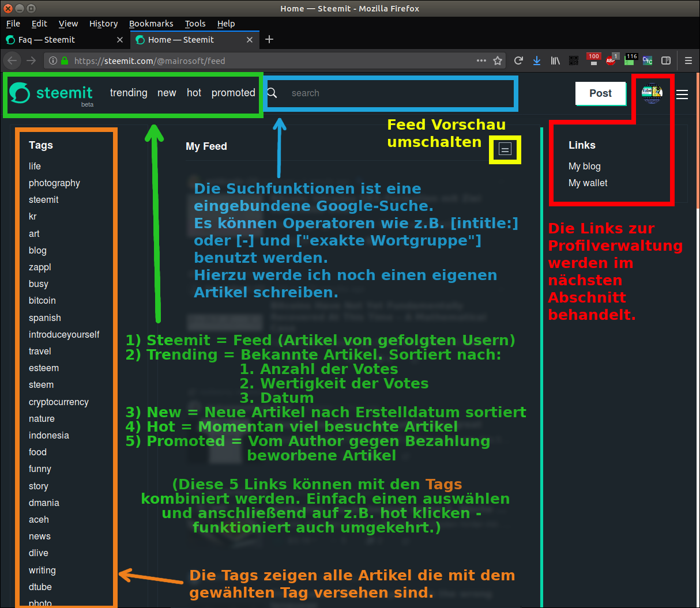Select the travel tag
The image size is (700, 608).
[x=40, y=351]
